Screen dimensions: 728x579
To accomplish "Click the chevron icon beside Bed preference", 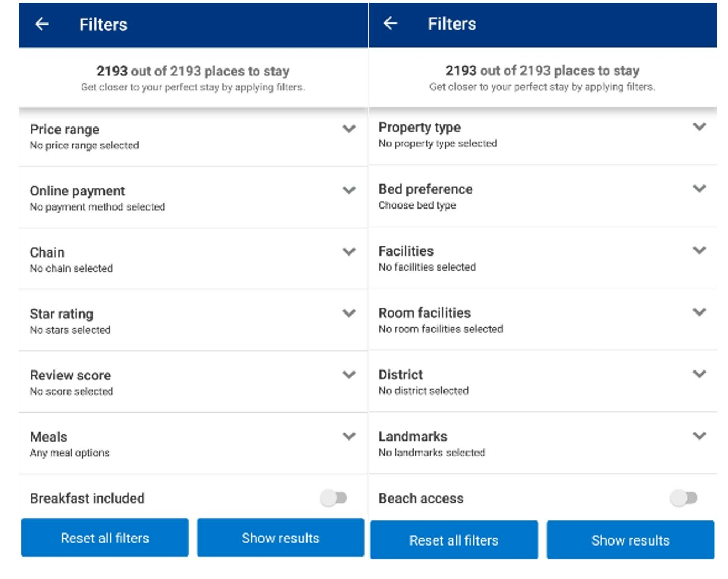I will pyautogui.click(x=699, y=189).
